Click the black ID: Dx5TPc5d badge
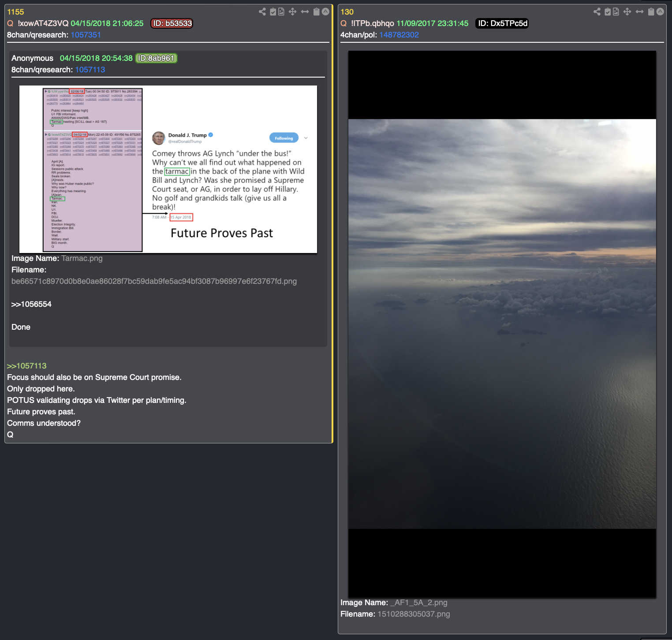Screen dimensions: 672x640 click(x=502, y=23)
